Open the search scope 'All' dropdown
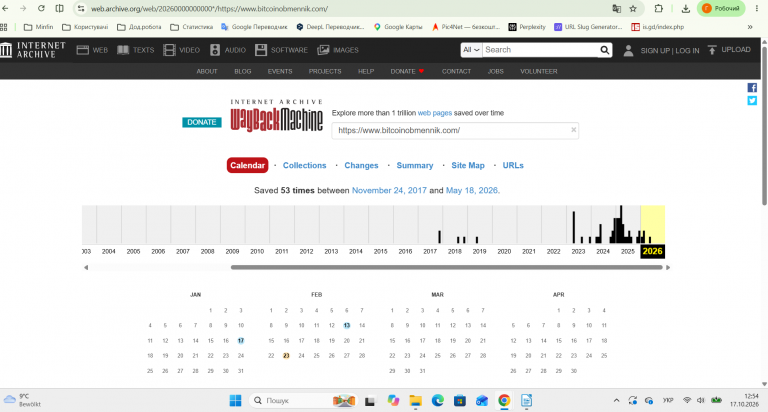 click(471, 50)
